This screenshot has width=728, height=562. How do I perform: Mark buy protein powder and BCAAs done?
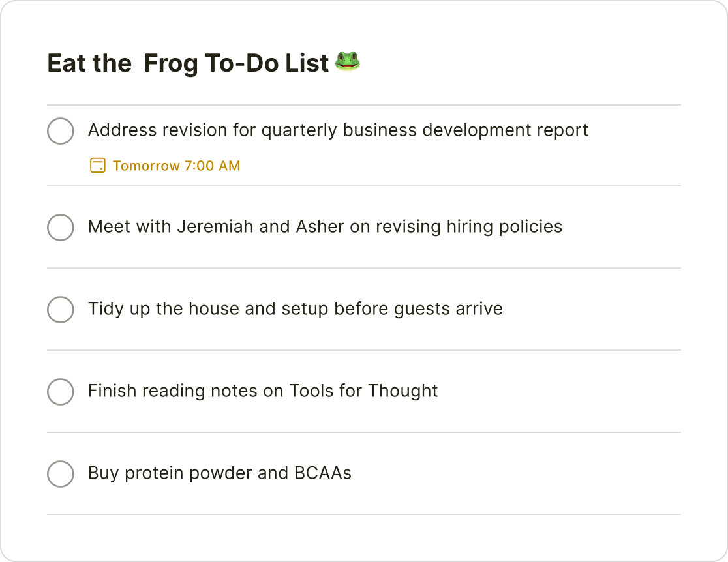point(60,474)
